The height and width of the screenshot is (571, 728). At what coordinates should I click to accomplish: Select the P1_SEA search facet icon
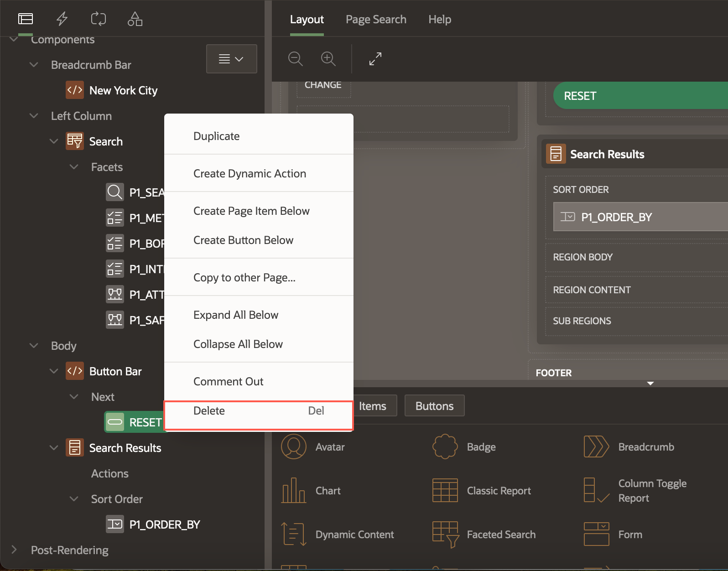point(115,192)
